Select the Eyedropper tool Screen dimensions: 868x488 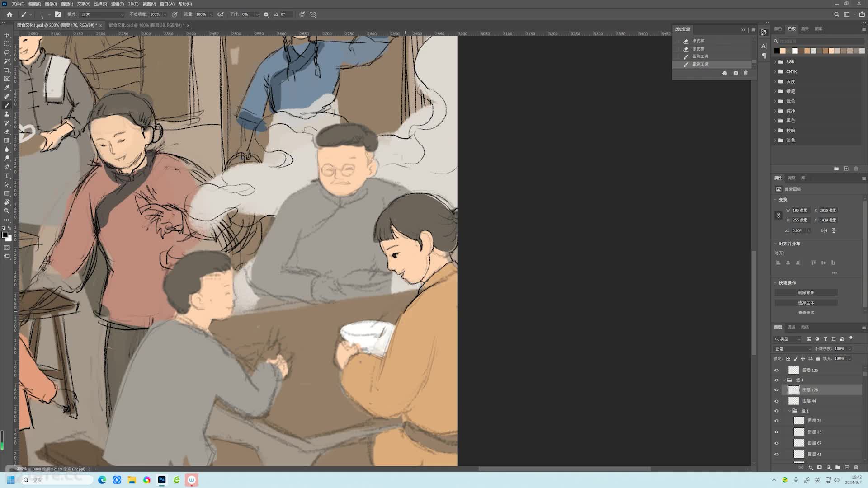click(x=7, y=88)
